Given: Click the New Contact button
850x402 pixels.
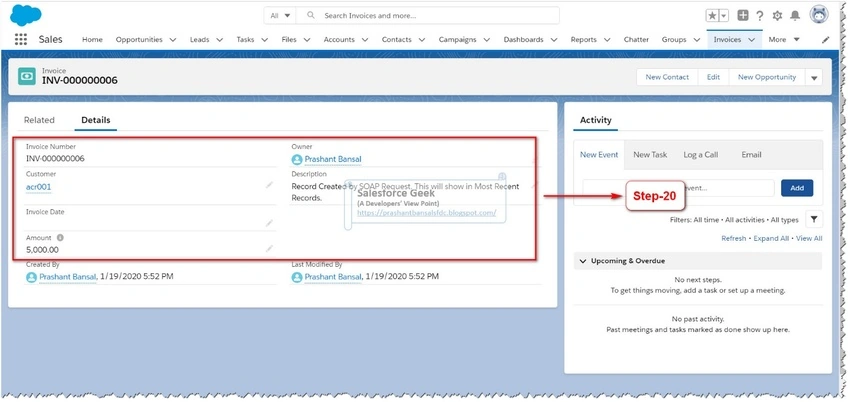Looking at the screenshot, I should [667, 77].
